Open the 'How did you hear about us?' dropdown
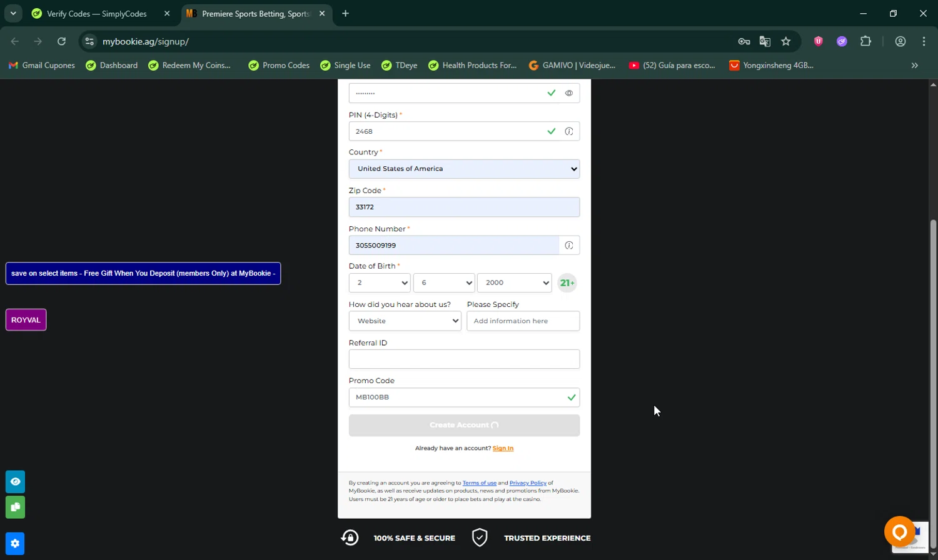The width and height of the screenshot is (938, 560). 405,321
